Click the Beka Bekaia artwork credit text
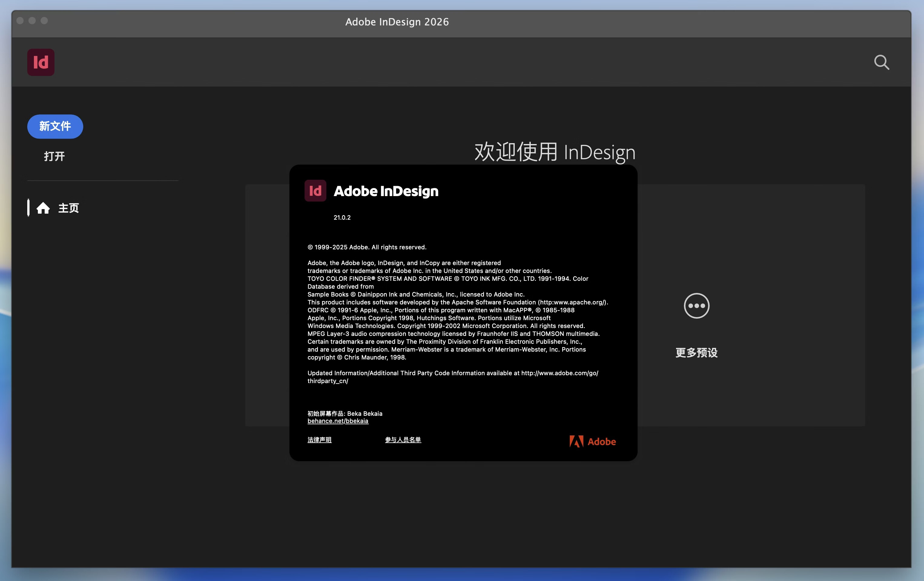Screen dimensions: 924x581 tap(345, 413)
